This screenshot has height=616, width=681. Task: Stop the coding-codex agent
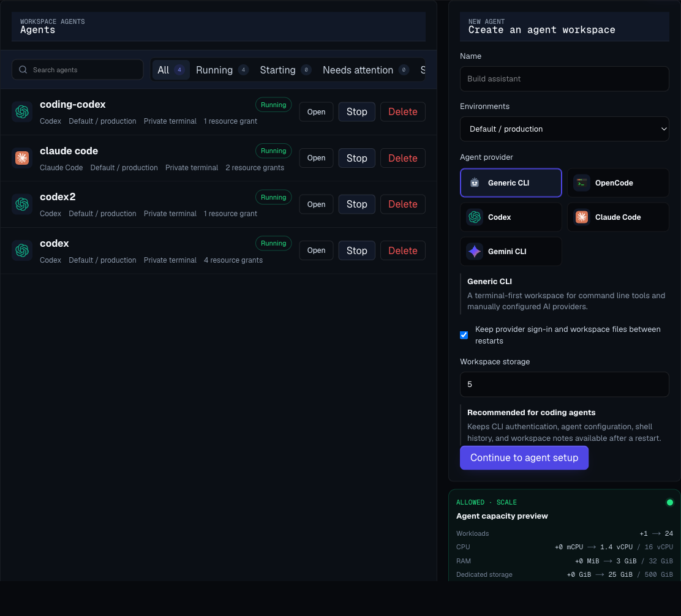tap(356, 111)
